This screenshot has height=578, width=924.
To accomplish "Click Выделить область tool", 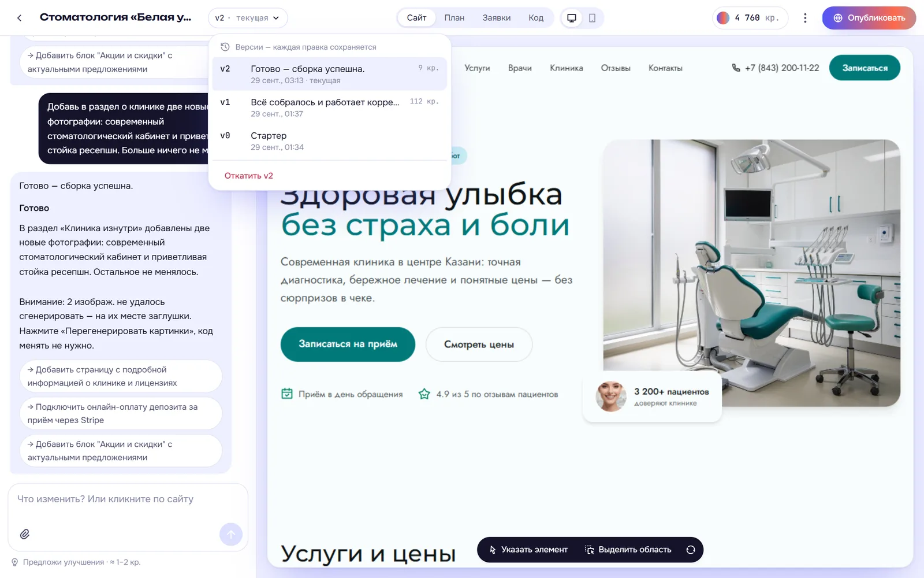I will 628,550.
